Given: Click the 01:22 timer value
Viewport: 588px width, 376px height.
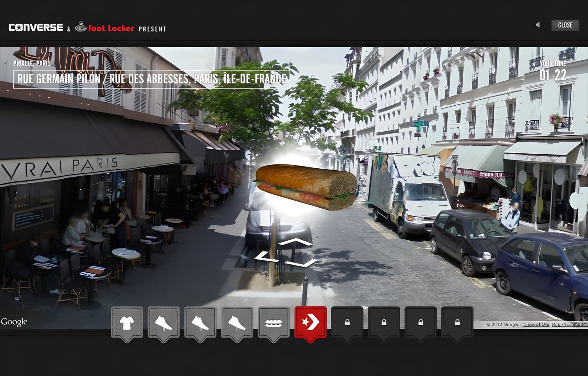Looking at the screenshot, I should point(553,75).
